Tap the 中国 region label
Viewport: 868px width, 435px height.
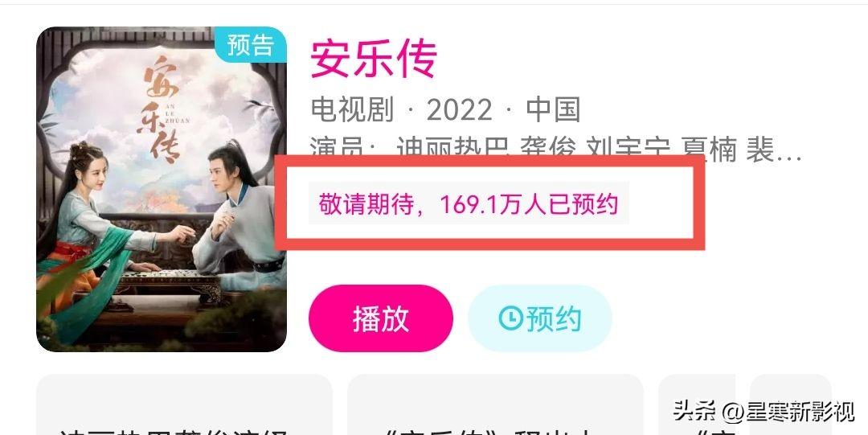click(x=553, y=109)
